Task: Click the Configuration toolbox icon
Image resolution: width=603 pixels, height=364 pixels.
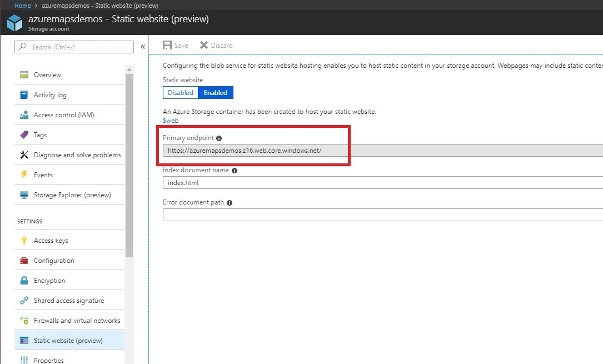Action: tap(24, 260)
